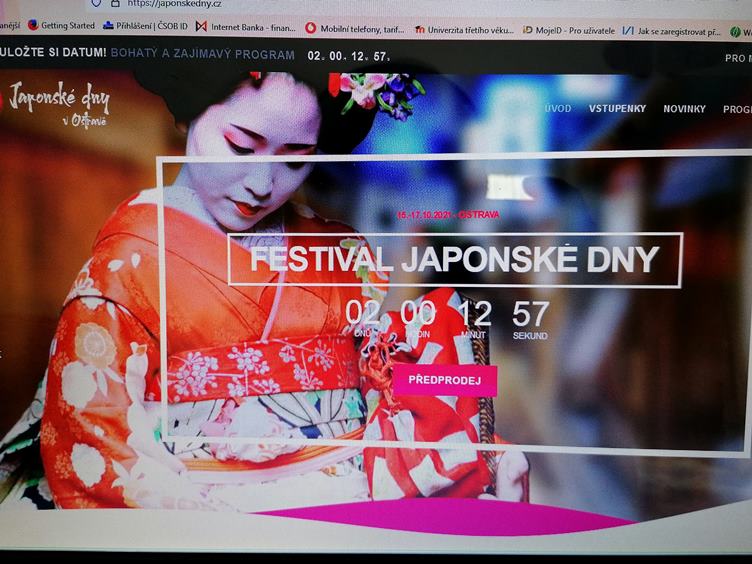Click the Vodafone Mobilní telefony bookmark icon

pos(311,28)
